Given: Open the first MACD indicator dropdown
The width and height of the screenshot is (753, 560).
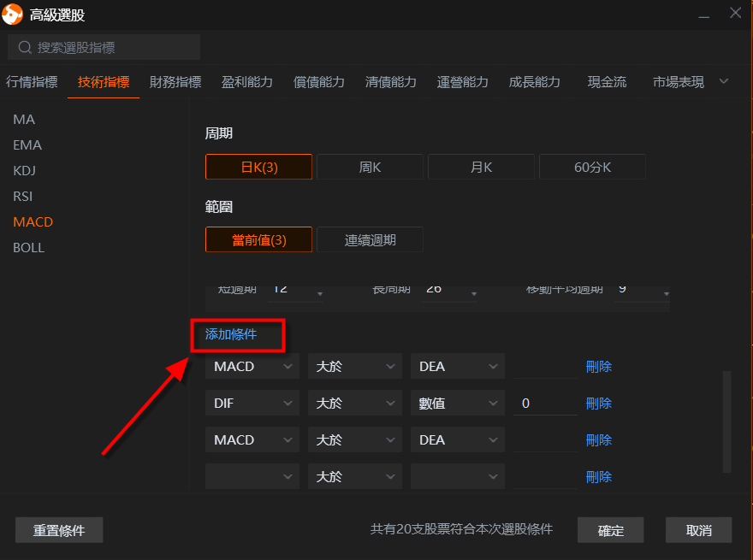Looking at the screenshot, I should (x=252, y=367).
